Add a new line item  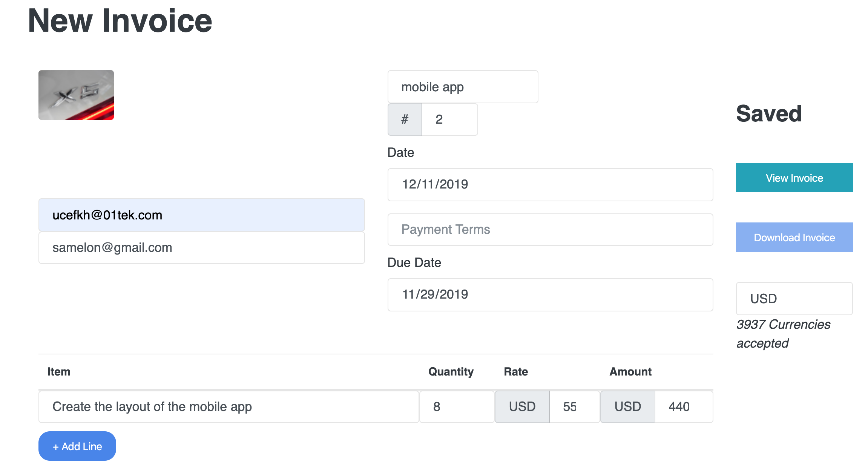coord(77,446)
